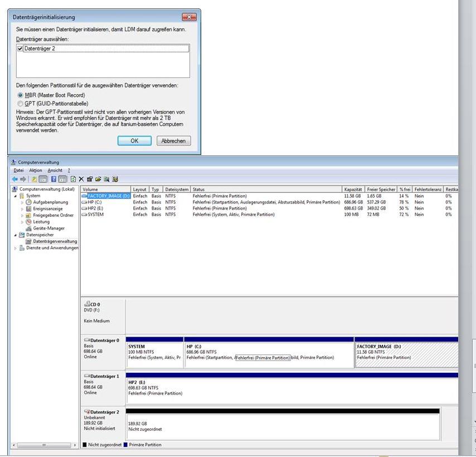Viewport: 476px width, 457px height.
Task: Sort by the Status column header
Action: pyautogui.click(x=266, y=189)
